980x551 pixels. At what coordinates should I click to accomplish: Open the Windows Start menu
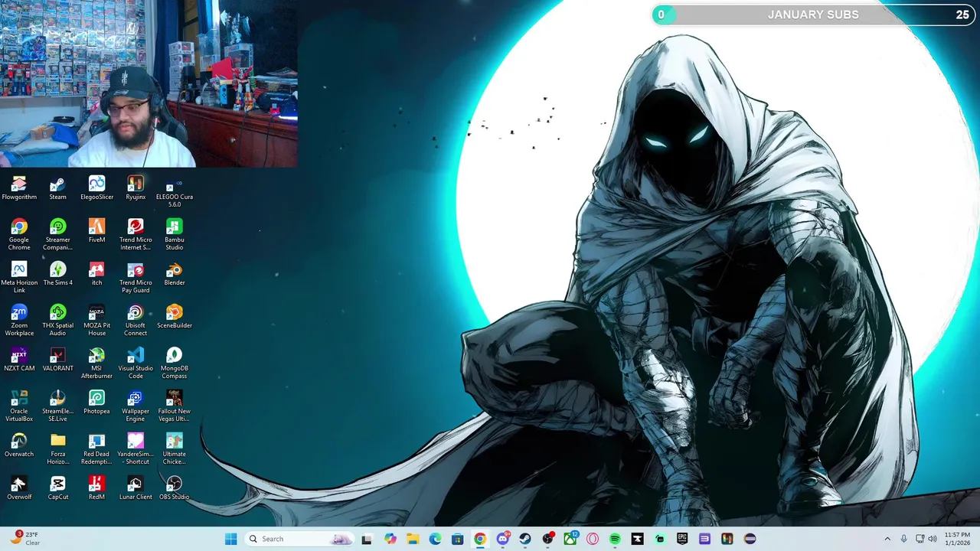click(230, 539)
